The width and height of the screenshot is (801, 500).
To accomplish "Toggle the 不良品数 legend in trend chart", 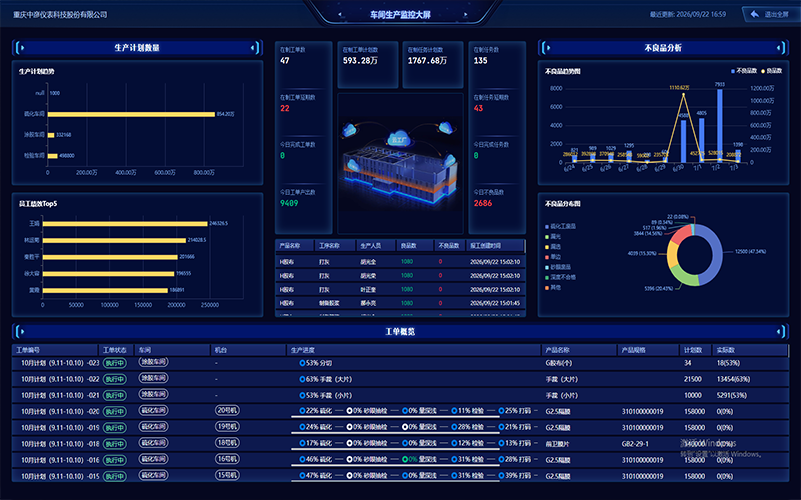I will [744, 71].
